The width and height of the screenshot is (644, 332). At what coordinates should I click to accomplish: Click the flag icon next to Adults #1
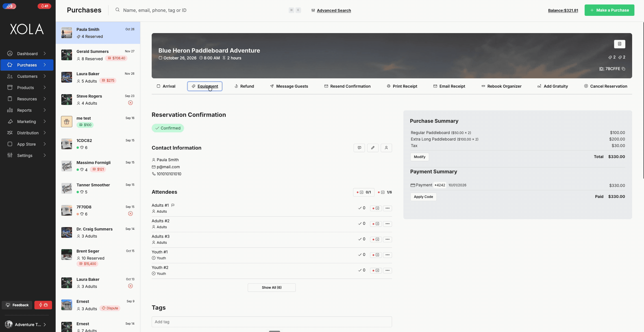click(173, 205)
